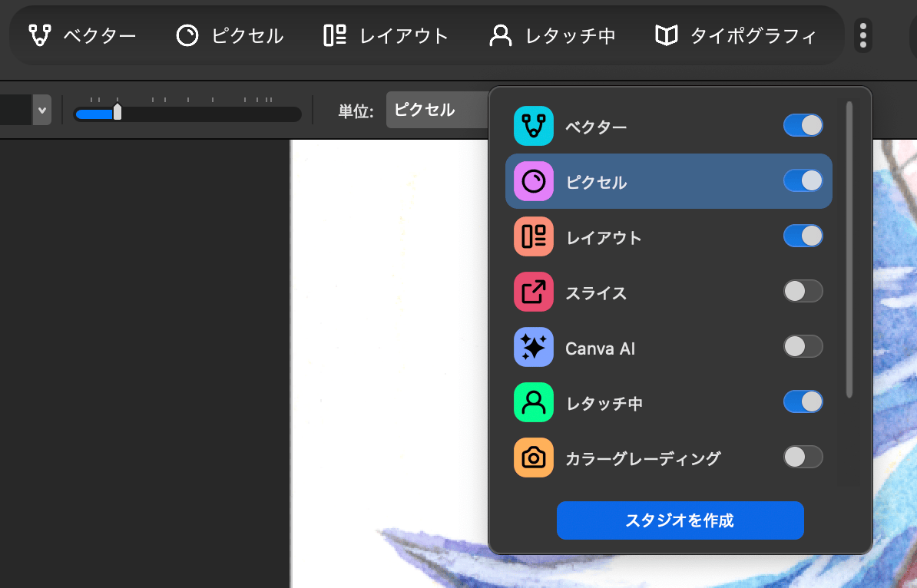Click the カラーグレーディング camera icon
This screenshot has width=917, height=588.
(x=533, y=458)
